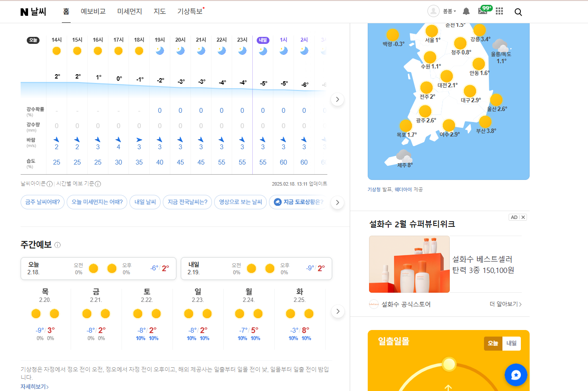Click 서울 sun icon on map

click(x=432, y=31)
